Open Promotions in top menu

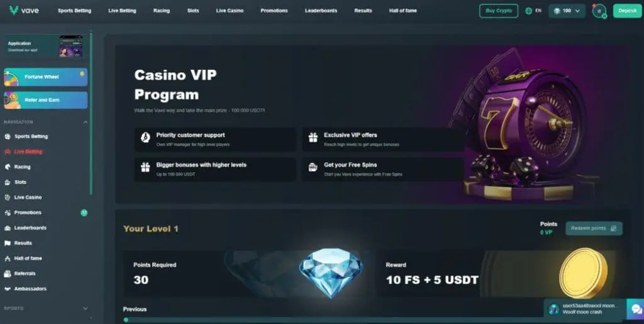tap(274, 11)
